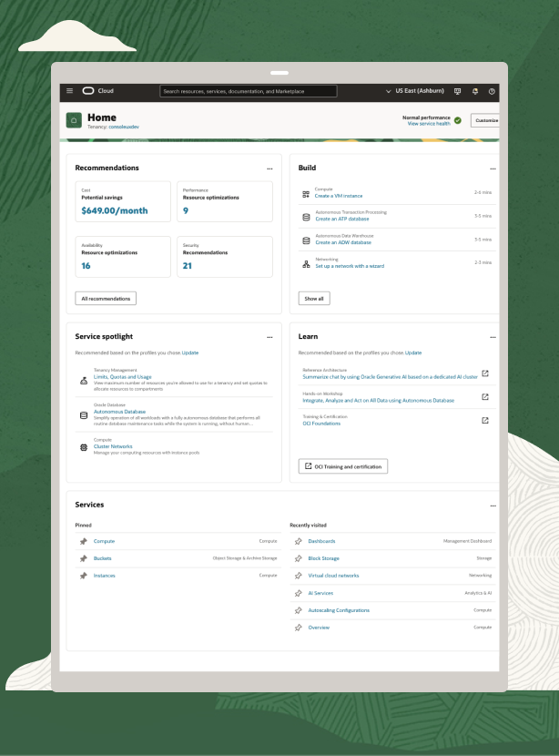Unpin the Compute service
Image resolution: width=559 pixels, height=756 pixels.
(84, 541)
